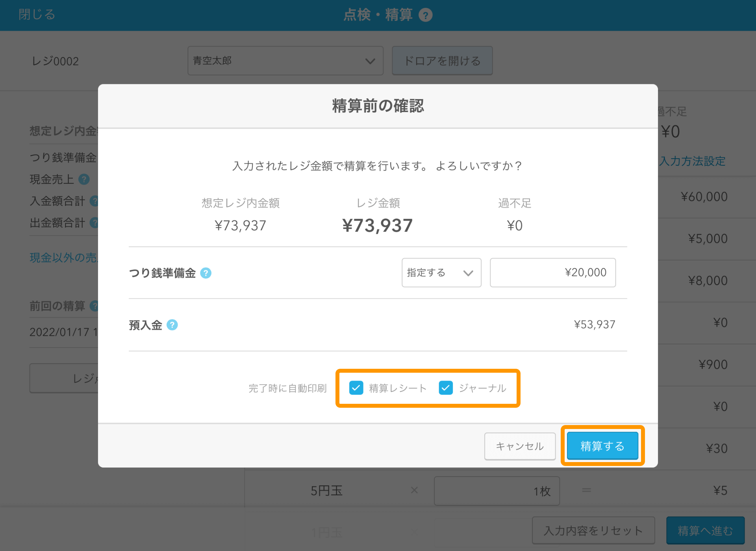
Task: Click help icon beside 預入金 label
Action: point(172,325)
